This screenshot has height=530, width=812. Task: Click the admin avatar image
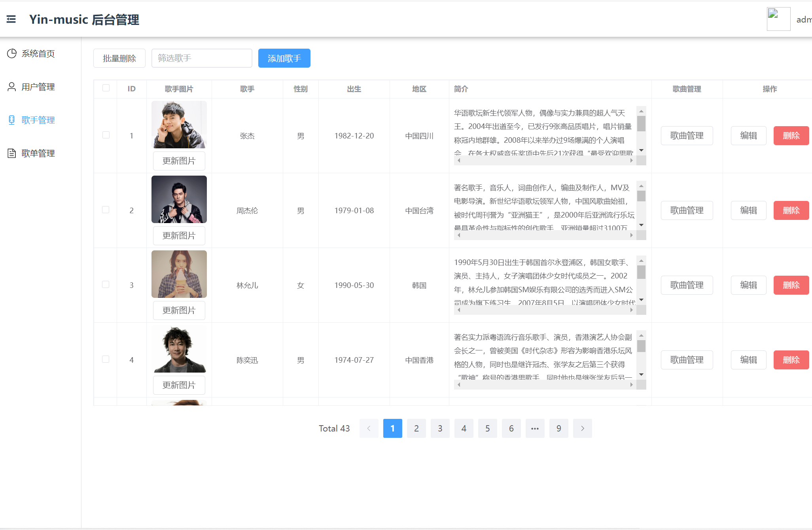(x=778, y=19)
